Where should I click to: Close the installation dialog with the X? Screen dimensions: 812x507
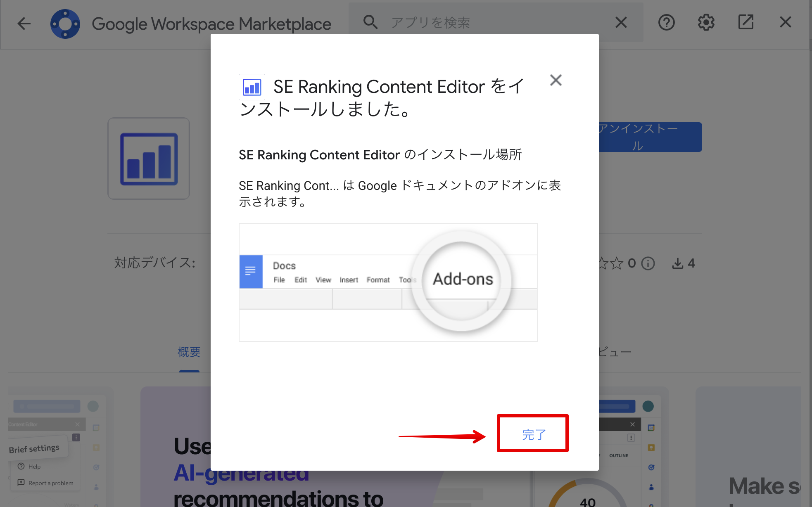[x=556, y=80]
